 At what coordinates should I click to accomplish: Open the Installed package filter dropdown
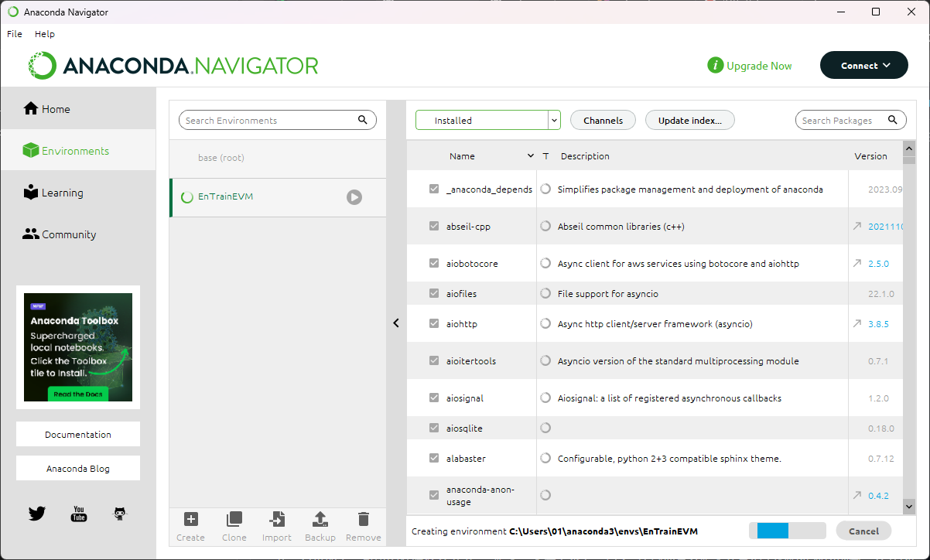click(x=487, y=121)
